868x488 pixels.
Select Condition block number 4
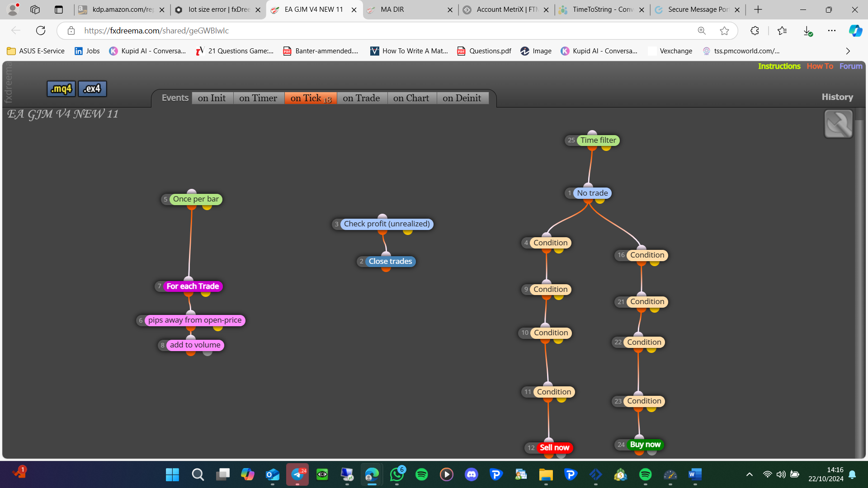(x=550, y=243)
